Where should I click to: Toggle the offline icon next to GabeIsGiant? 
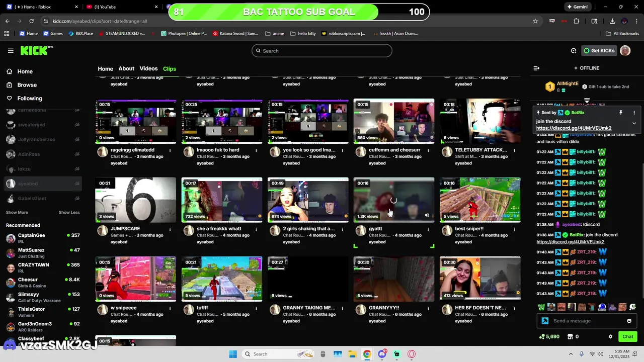point(77,199)
